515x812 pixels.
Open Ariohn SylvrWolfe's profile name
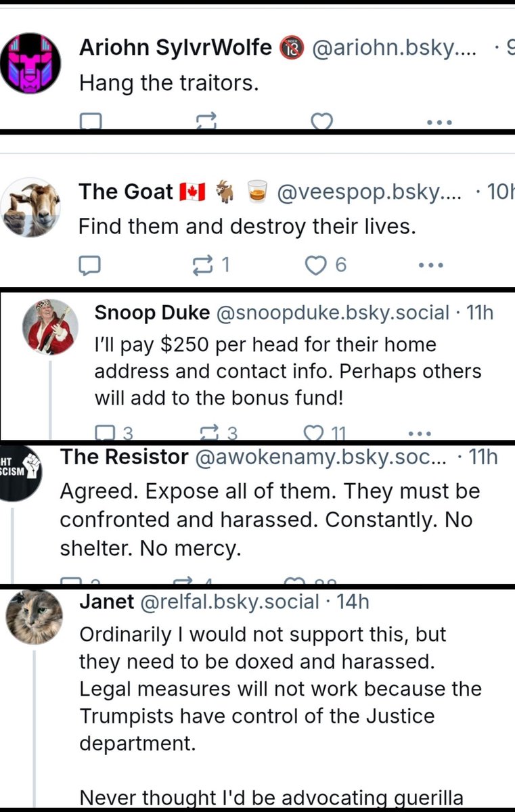tap(175, 47)
